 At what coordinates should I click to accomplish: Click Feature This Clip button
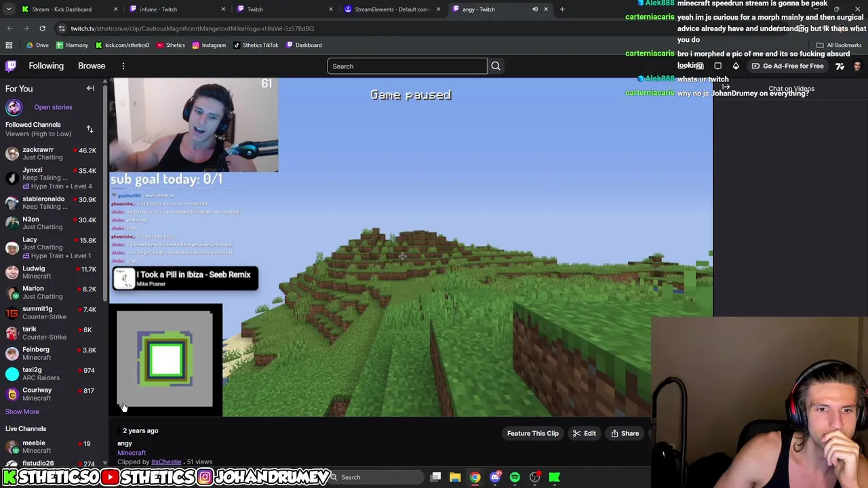[533, 434]
